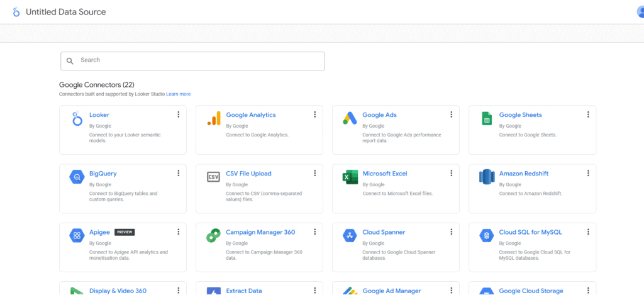
Task: Click the Google Connectors (22) heading
Action: 96,85
